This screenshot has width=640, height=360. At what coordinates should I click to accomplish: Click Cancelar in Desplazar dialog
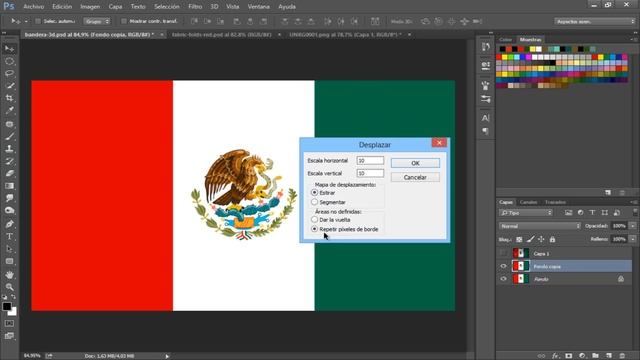click(415, 177)
